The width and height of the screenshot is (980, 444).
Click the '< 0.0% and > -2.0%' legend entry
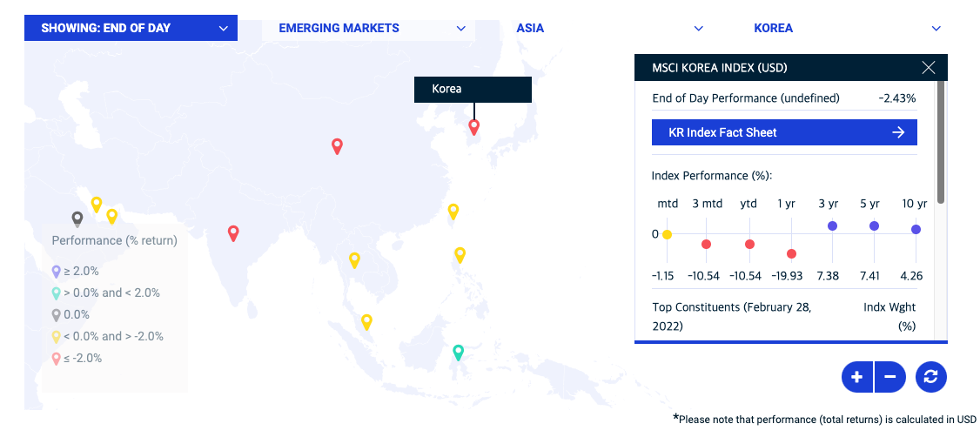click(108, 336)
